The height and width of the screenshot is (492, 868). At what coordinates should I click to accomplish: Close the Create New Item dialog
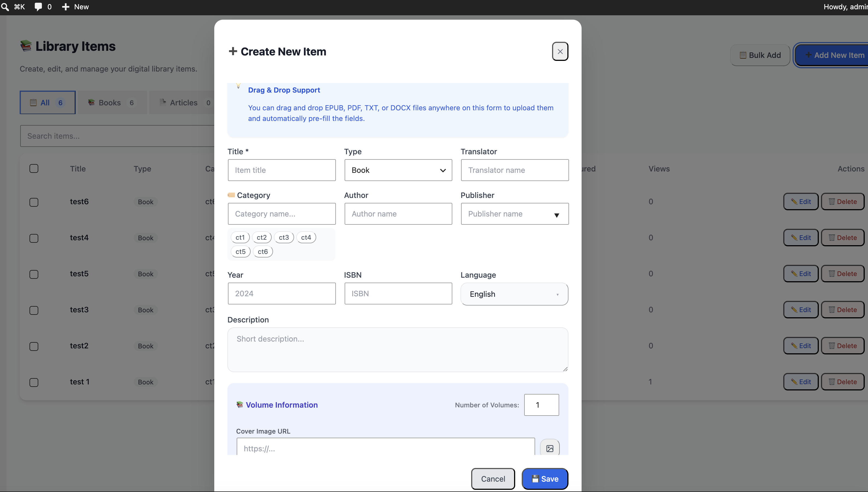560,51
